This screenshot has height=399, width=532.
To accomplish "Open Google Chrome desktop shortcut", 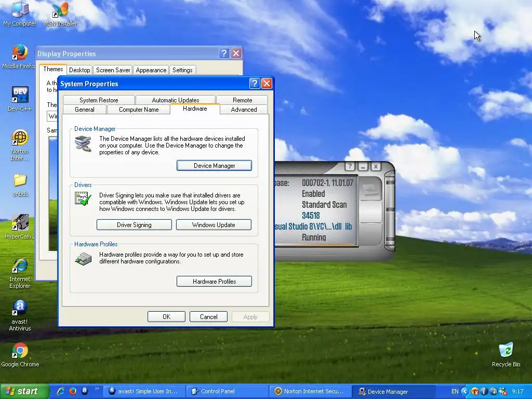I will tap(20, 355).
